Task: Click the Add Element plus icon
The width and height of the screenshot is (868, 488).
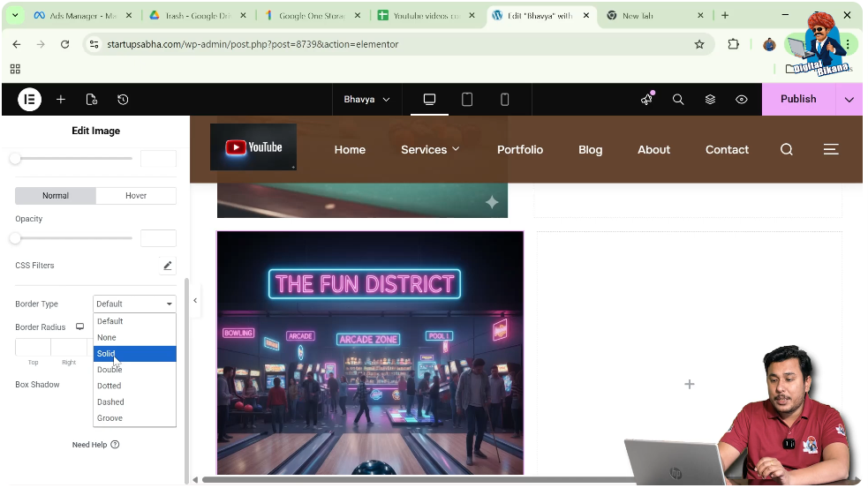Action: pyautogui.click(x=61, y=100)
